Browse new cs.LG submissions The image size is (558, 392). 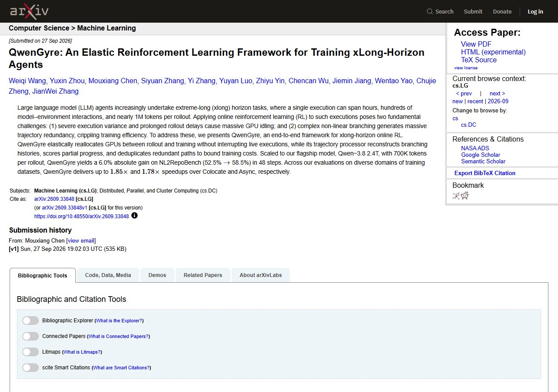tap(458, 101)
